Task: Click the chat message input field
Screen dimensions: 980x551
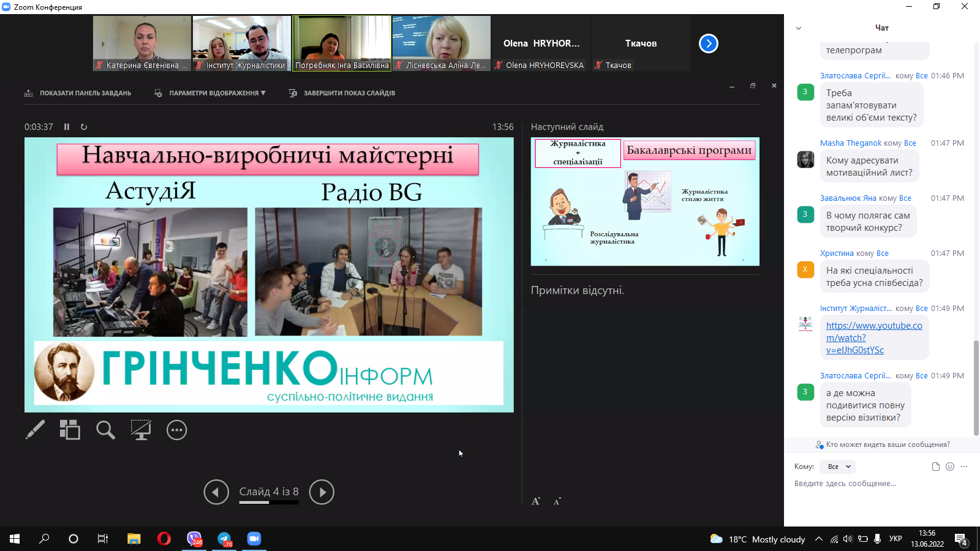Action: 876,484
